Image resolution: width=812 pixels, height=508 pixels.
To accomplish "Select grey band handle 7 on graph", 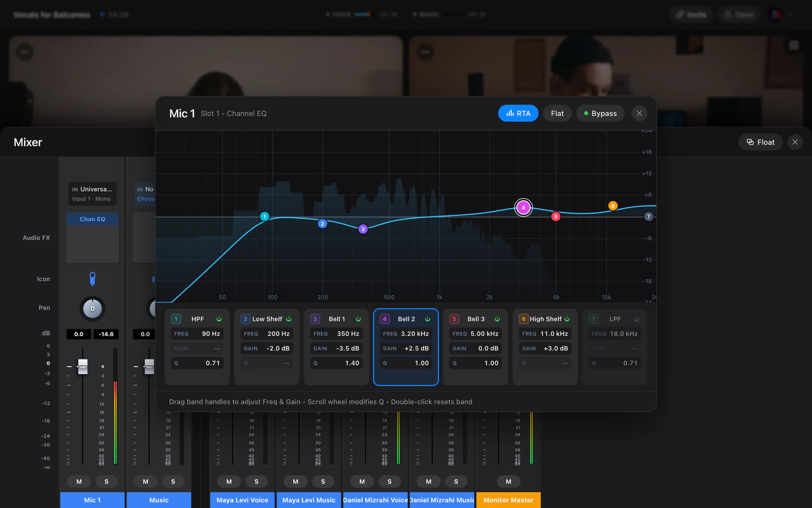I will click(x=648, y=217).
